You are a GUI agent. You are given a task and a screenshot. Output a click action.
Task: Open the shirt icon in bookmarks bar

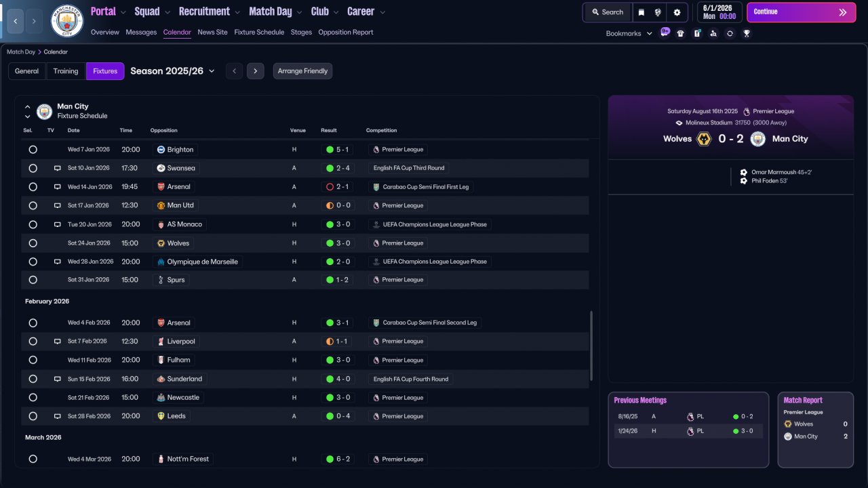681,33
